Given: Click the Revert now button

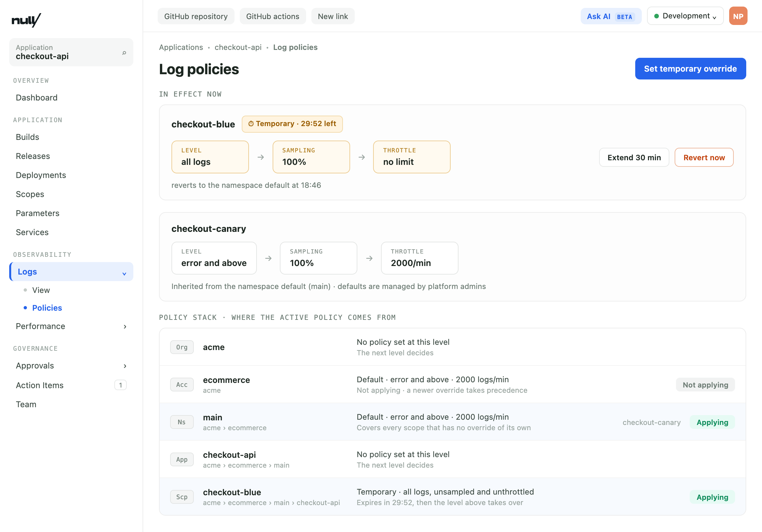Looking at the screenshot, I should pos(704,157).
